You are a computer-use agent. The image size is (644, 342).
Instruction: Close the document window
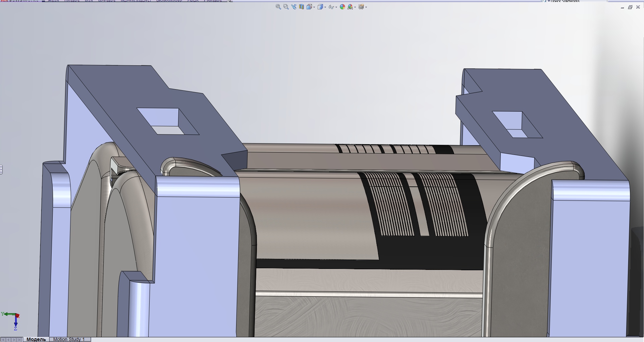[x=638, y=7]
